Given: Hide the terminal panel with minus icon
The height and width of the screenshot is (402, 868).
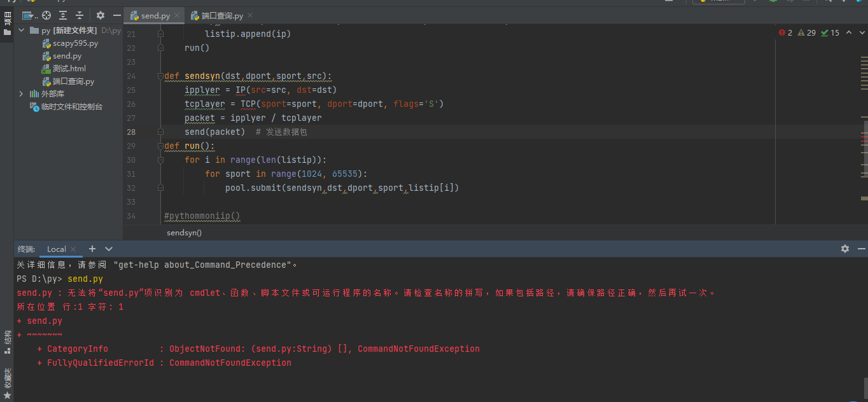Looking at the screenshot, I should (x=861, y=249).
